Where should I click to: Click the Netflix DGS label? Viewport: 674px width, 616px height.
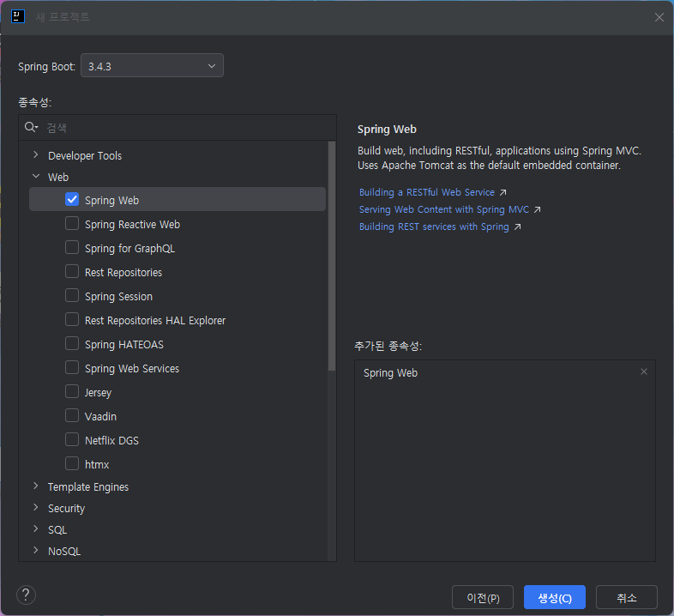click(x=111, y=440)
